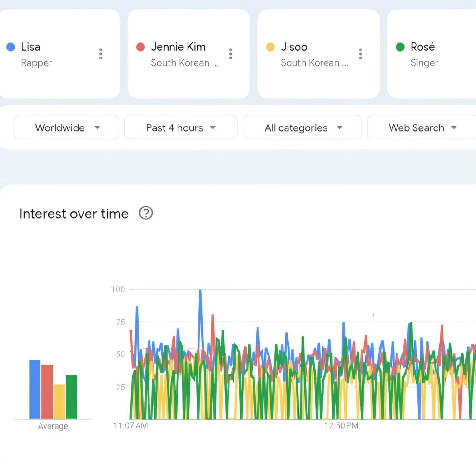This screenshot has height=463, width=476.
Task: Click the yellow average bar for Jisoo
Action: pyautogui.click(x=59, y=401)
